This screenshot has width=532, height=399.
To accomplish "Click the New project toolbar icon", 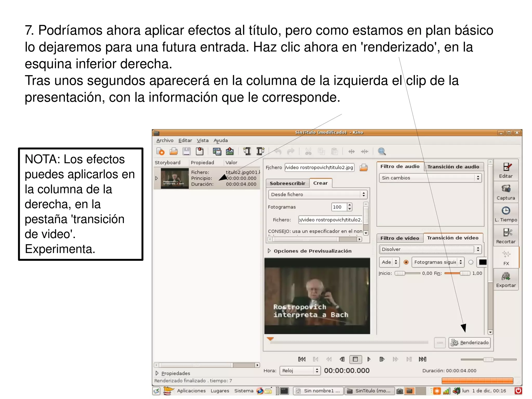I will click(x=160, y=151).
